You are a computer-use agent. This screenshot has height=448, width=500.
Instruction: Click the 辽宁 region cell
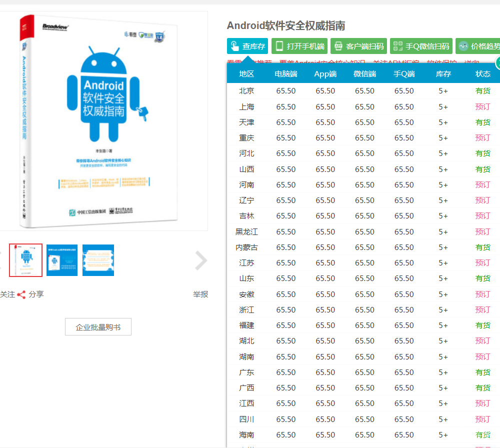click(246, 200)
